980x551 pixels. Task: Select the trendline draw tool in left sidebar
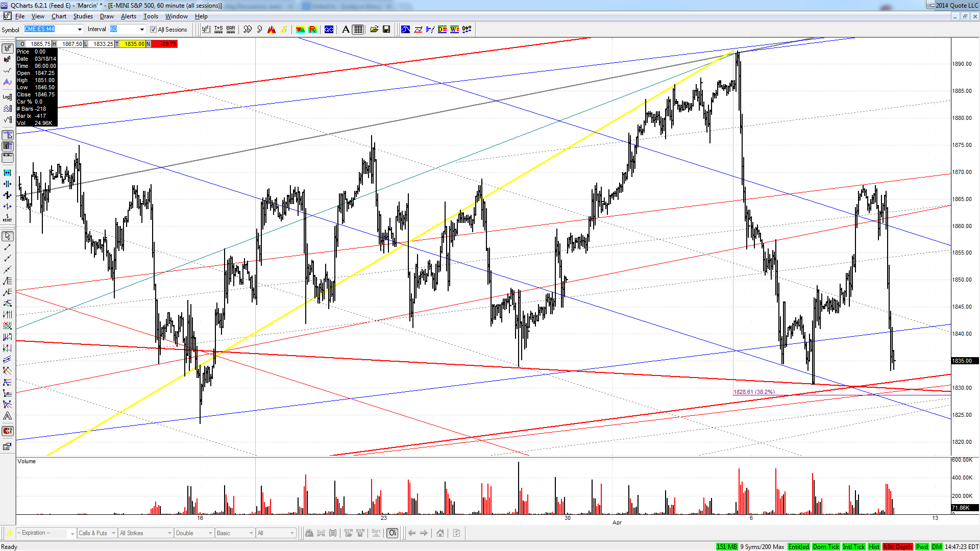pos(8,247)
